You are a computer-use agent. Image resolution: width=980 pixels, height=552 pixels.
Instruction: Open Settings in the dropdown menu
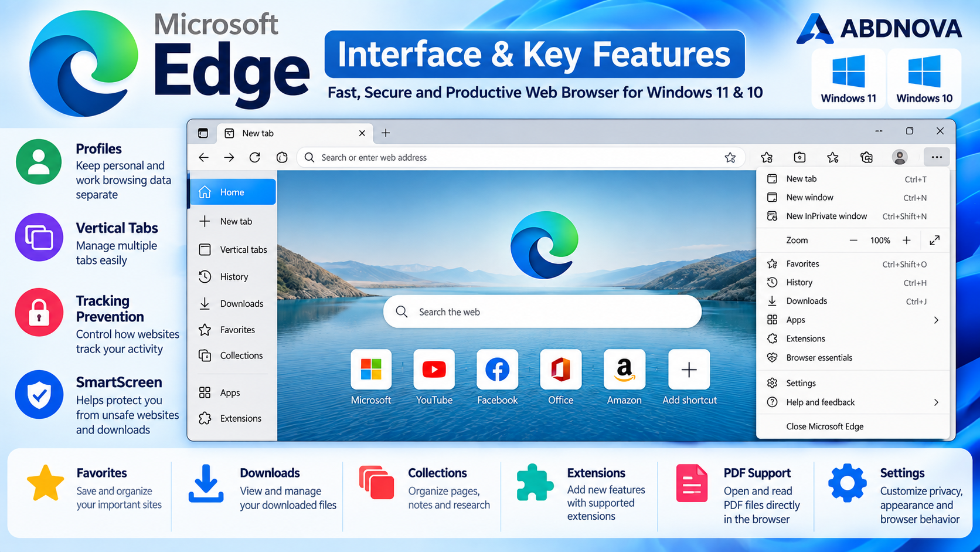pyautogui.click(x=853, y=383)
